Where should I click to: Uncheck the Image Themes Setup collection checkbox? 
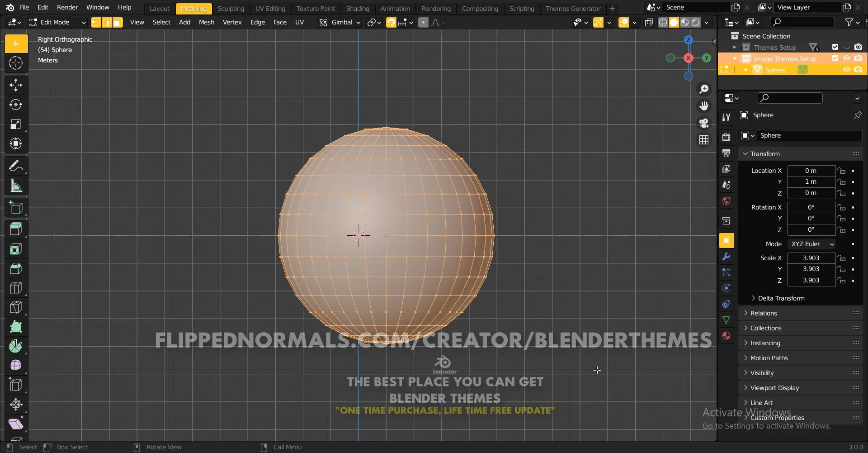(x=835, y=58)
